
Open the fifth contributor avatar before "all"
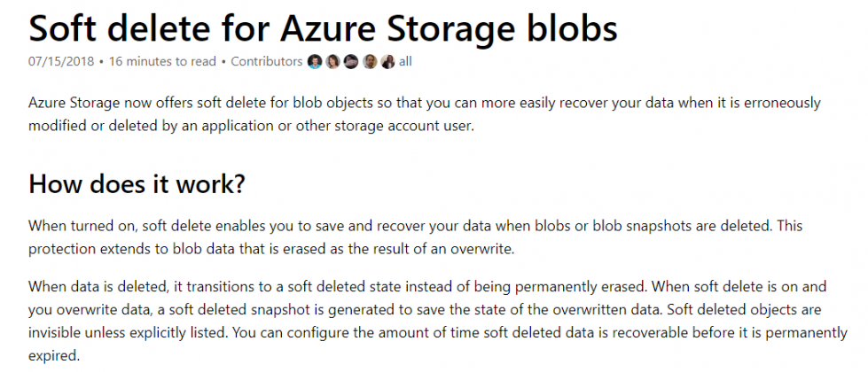[x=387, y=62]
